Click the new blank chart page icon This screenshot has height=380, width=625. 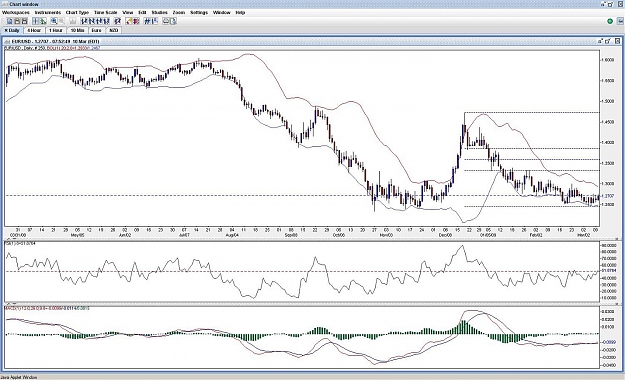10,22
